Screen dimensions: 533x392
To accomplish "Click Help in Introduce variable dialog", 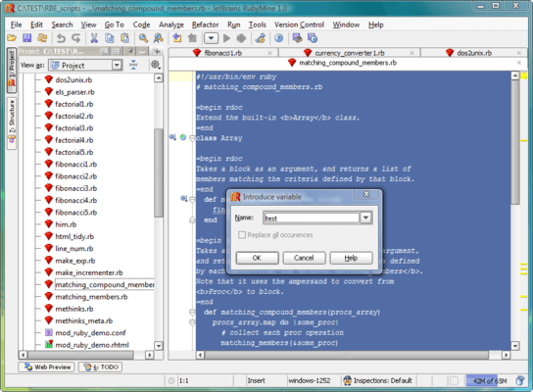I will click(351, 258).
